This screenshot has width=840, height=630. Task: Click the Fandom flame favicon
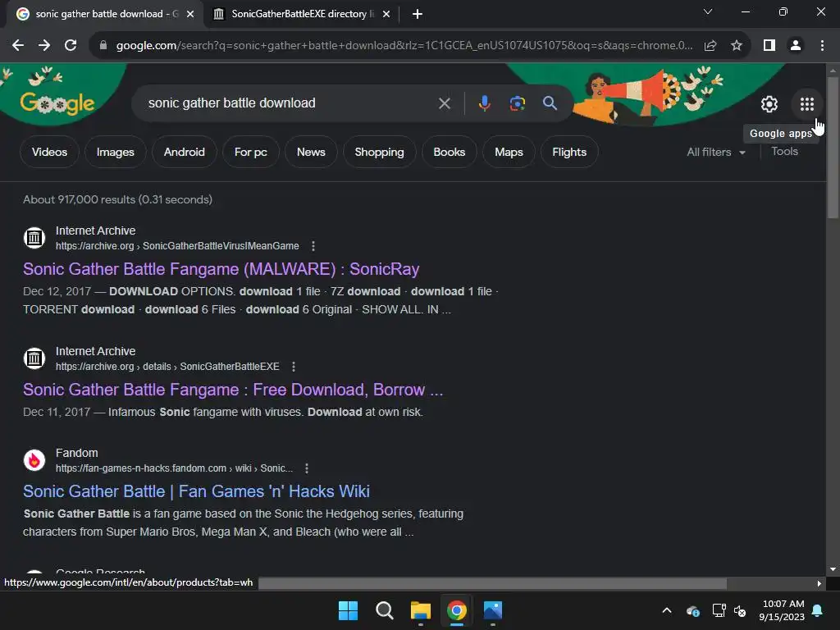tap(34, 460)
